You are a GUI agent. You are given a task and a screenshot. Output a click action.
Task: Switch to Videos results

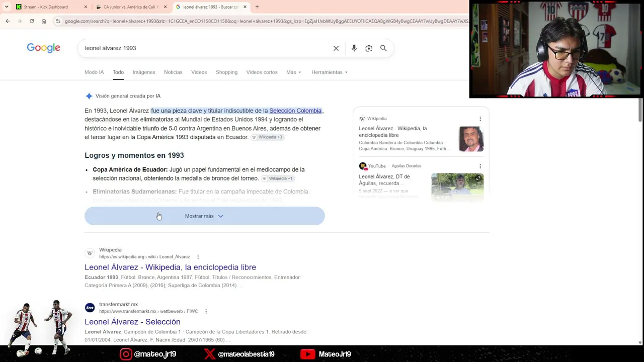point(199,72)
